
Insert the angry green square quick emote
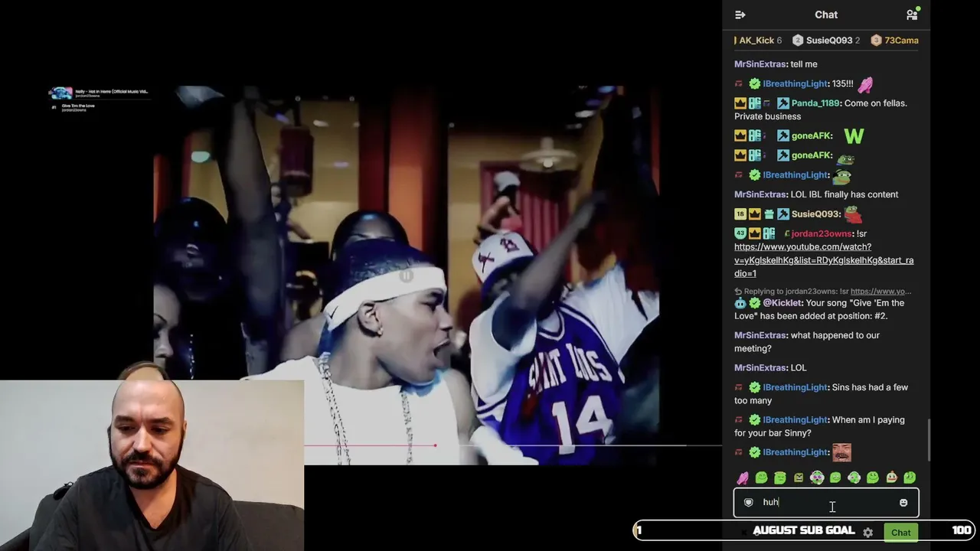tap(799, 478)
